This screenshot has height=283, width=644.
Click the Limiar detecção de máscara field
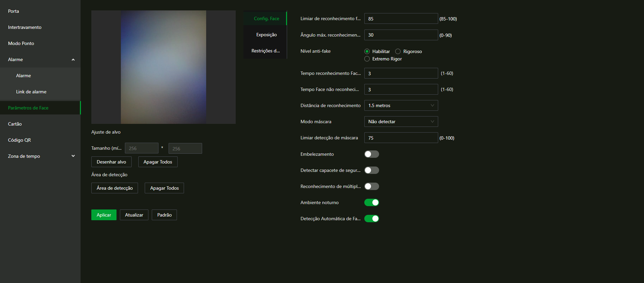click(x=401, y=138)
